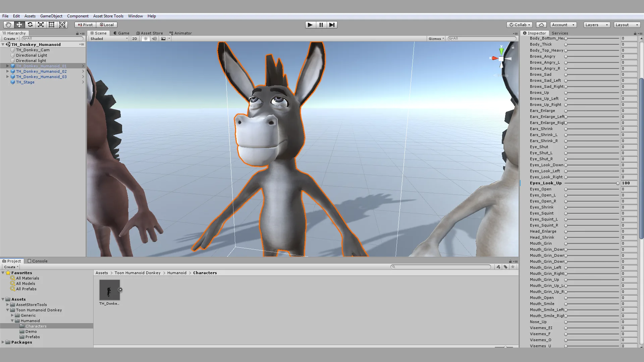Select the Rotate tool
This screenshot has height=362, width=644.
[30, 24]
